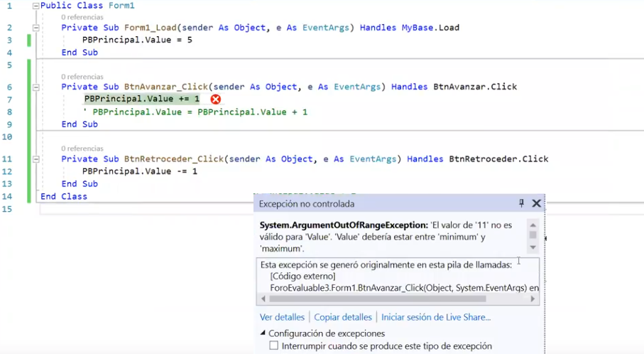Collapse the BtnRetroceder_Click sub
The image size is (644, 354).
[36, 159]
